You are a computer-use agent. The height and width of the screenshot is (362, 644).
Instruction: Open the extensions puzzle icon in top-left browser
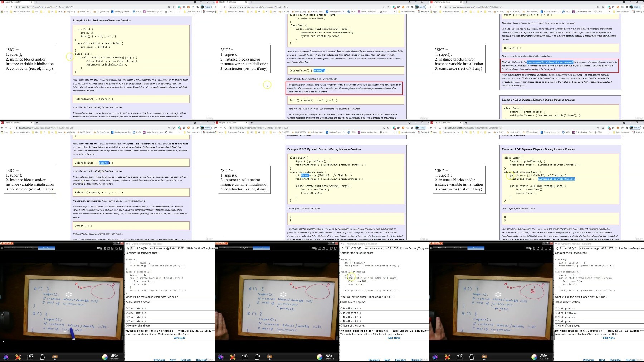(198, 7)
